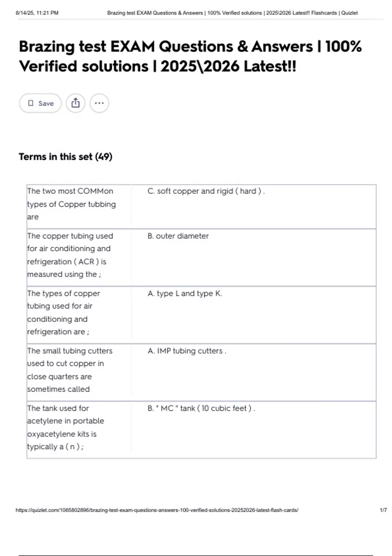Open the three-dots more options menu
The height and width of the screenshot is (556, 392).
tap(99, 103)
